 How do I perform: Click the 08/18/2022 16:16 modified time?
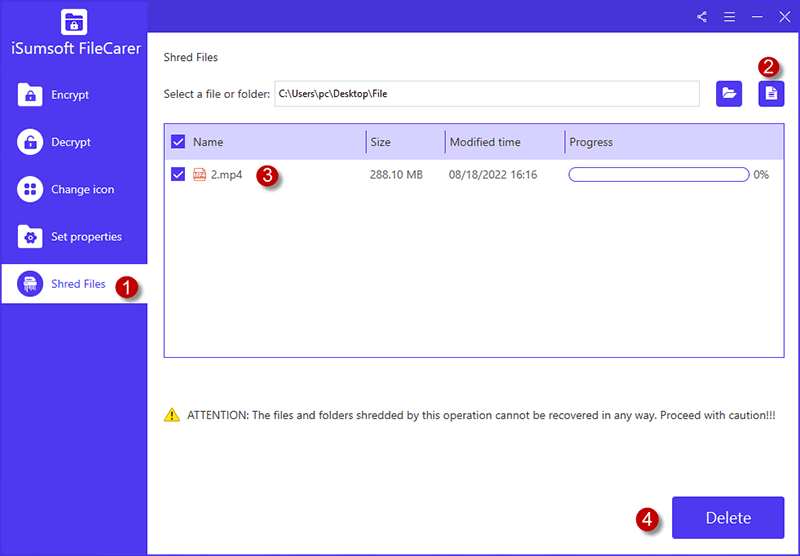point(493,174)
